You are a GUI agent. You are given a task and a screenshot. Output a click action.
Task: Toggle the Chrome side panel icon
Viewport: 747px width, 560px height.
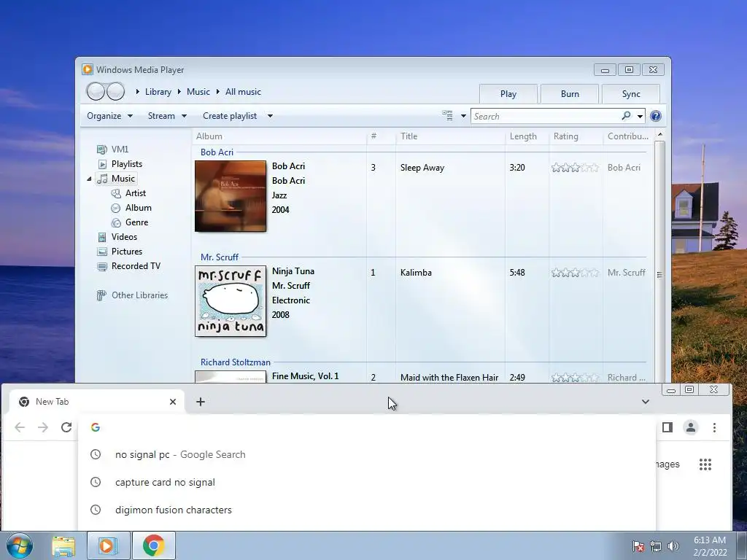667,427
